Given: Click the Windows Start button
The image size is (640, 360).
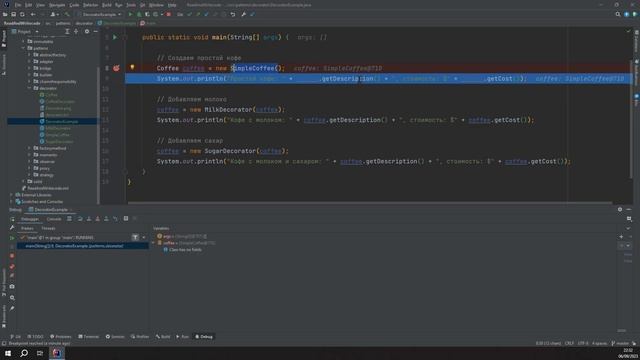Looking at the screenshot, I should click(x=8, y=353).
